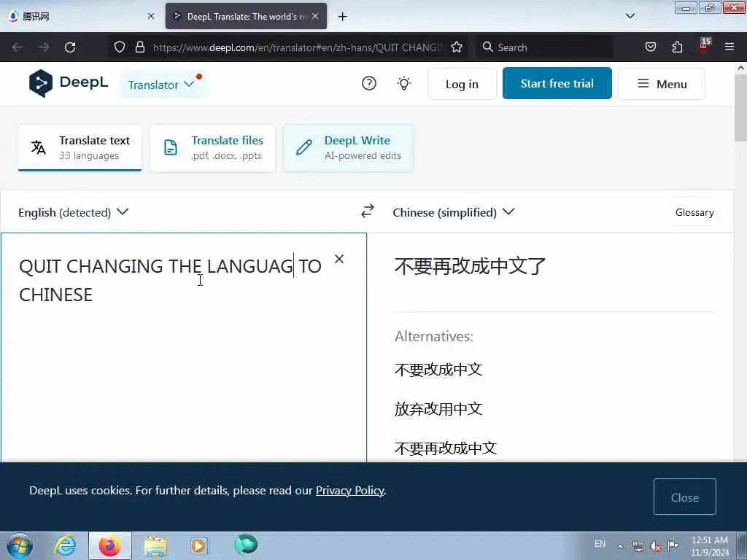Close the cookie notice banner
The image size is (747, 560).
click(x=684, y=497)
